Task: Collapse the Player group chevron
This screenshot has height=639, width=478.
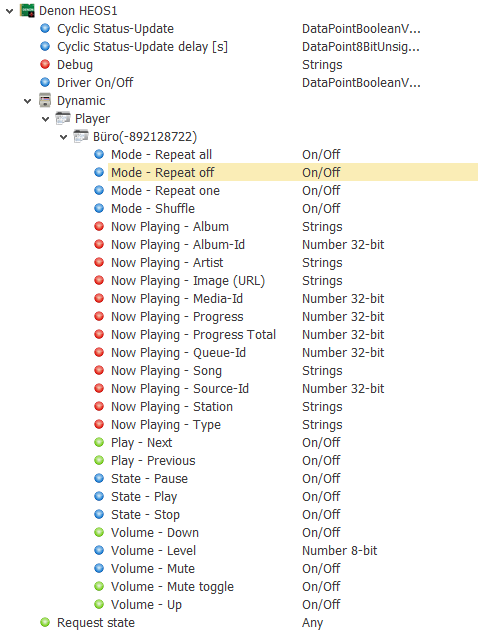Action: click(45, 119)
